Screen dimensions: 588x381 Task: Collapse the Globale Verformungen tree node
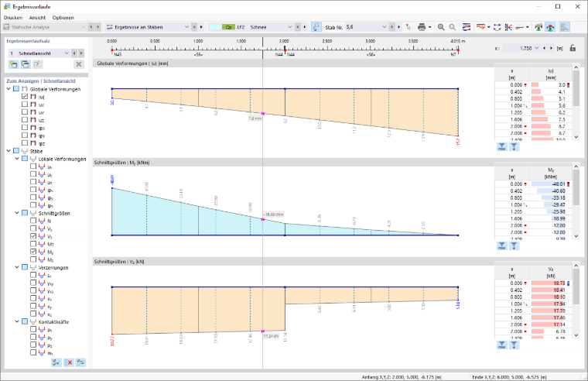pos(9,89)
